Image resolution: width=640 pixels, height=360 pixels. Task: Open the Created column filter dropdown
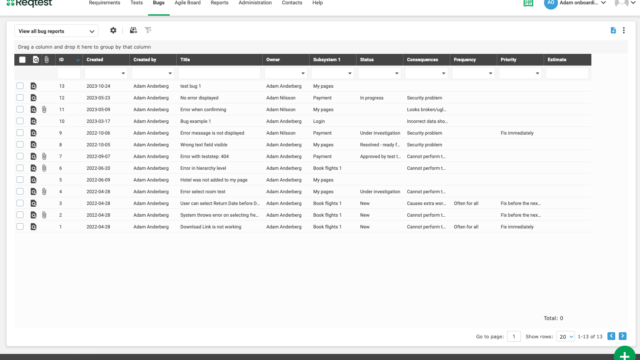tap(123, 73)
